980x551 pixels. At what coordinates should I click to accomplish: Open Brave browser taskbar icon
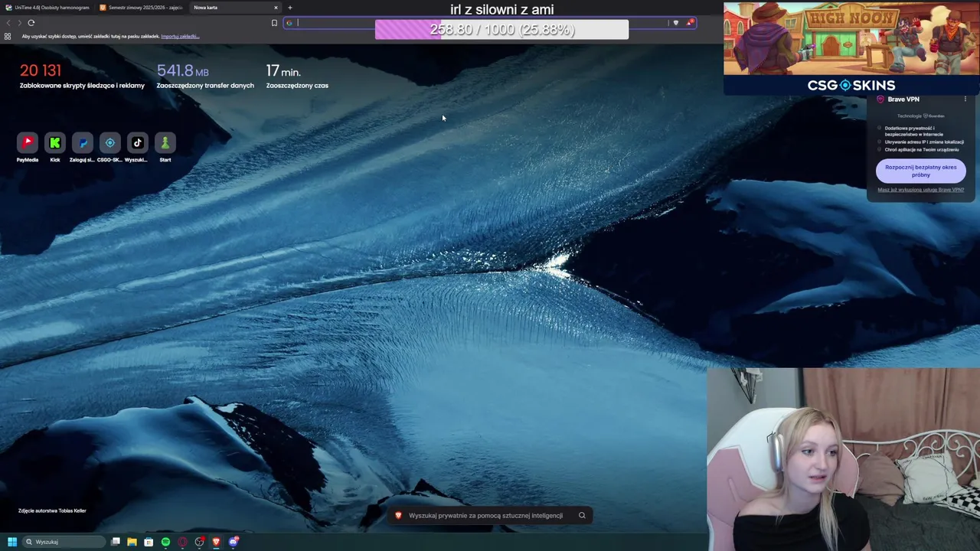click(216, 542)
